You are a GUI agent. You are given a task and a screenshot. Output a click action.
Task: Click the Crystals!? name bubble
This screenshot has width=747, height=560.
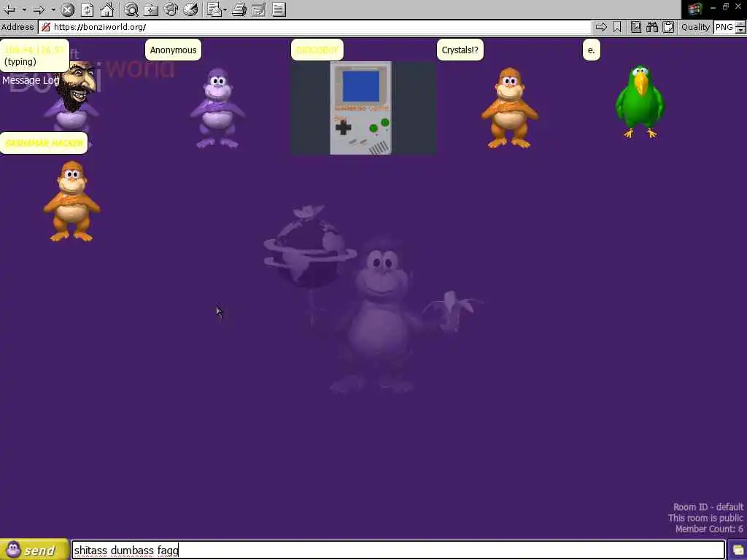460,50
